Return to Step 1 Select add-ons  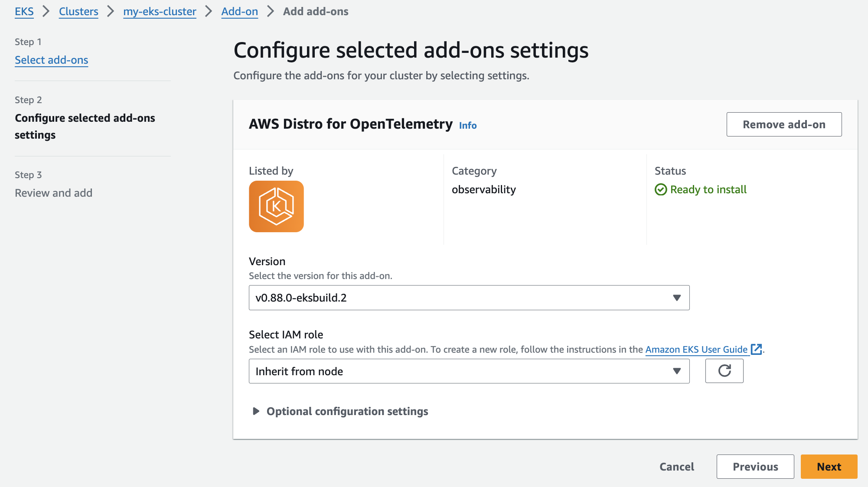(52, 60)
